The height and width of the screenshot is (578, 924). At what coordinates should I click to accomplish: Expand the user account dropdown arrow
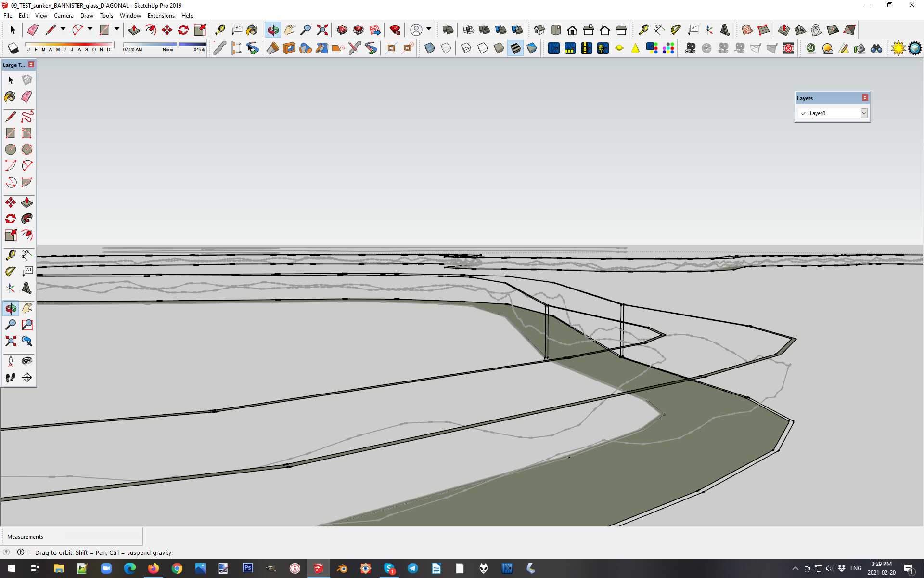coord(428,29)
